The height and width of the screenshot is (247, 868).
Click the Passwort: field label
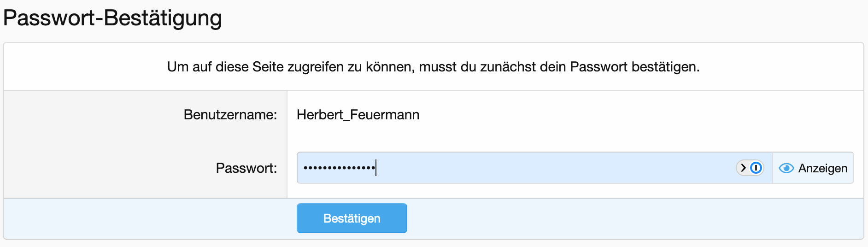click(246, 168)
